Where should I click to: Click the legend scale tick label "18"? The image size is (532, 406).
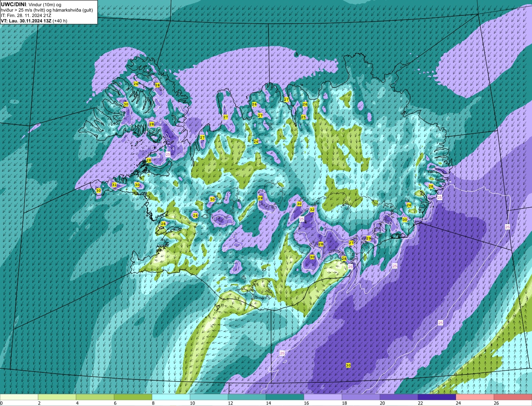[x=344, y=403]
